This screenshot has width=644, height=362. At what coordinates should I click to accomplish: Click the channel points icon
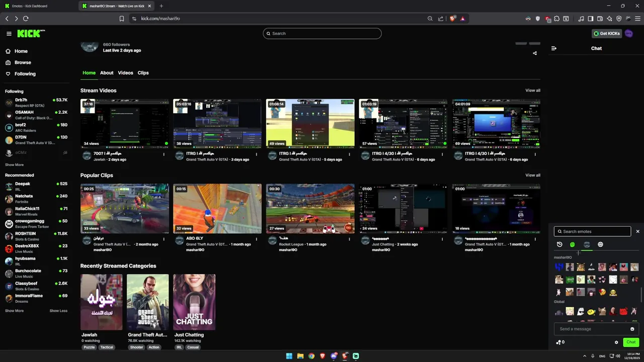558,342
